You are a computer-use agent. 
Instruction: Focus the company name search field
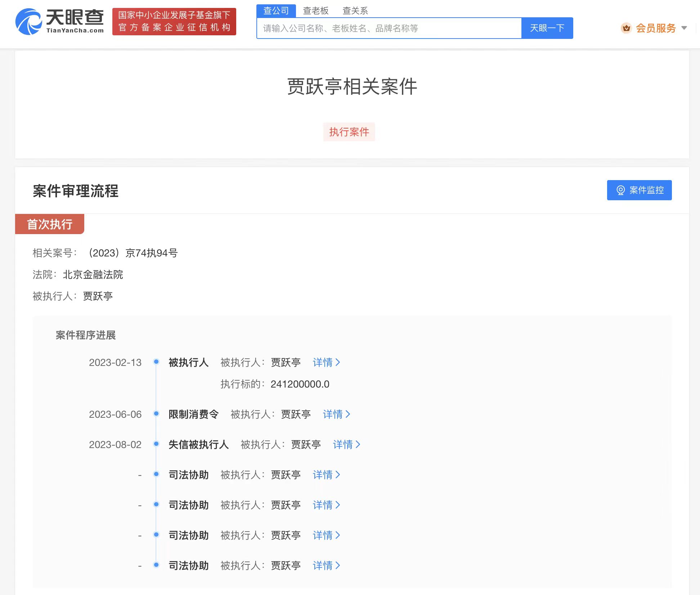click(389, 28)
